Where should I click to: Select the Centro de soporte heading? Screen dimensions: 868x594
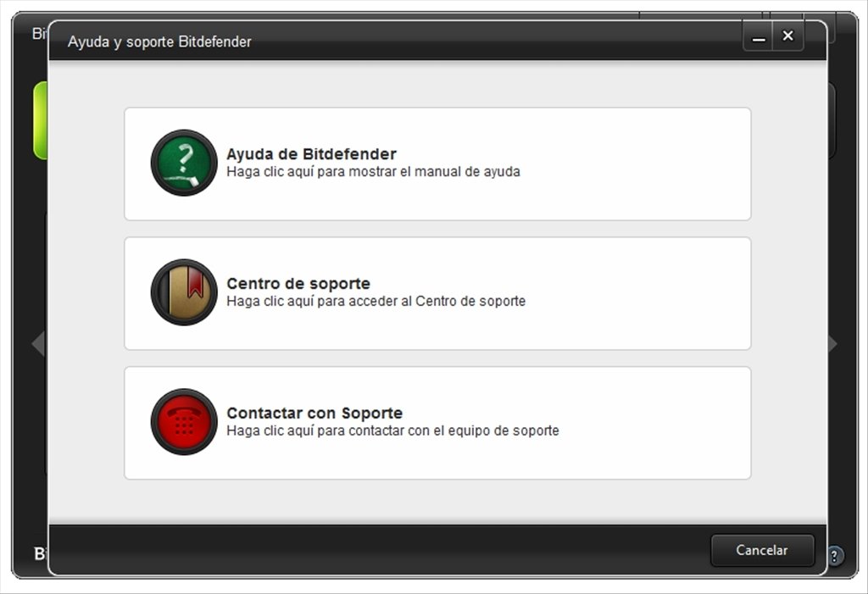(x=298, y=283)
